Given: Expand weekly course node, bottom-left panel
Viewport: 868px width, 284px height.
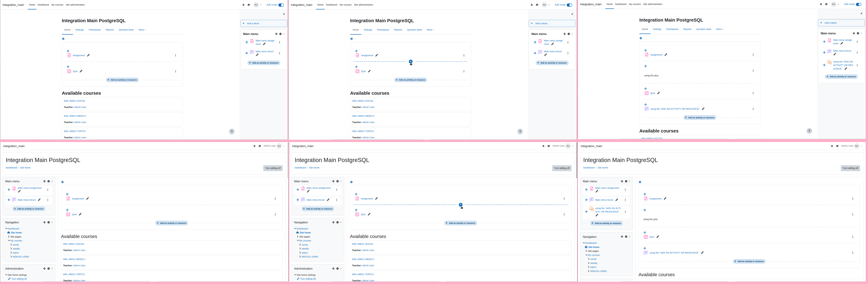Looking at the screenshot, I should point(11,249).
